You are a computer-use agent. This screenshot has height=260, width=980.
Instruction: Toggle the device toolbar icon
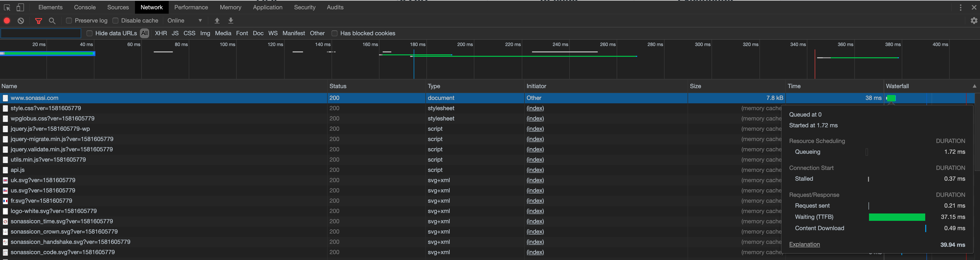click(x=20, y=7)
